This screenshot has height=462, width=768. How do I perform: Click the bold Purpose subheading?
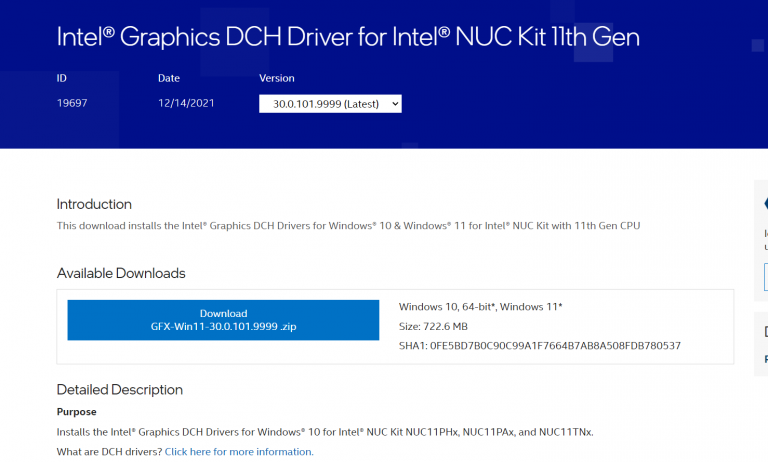coord(77,412)
